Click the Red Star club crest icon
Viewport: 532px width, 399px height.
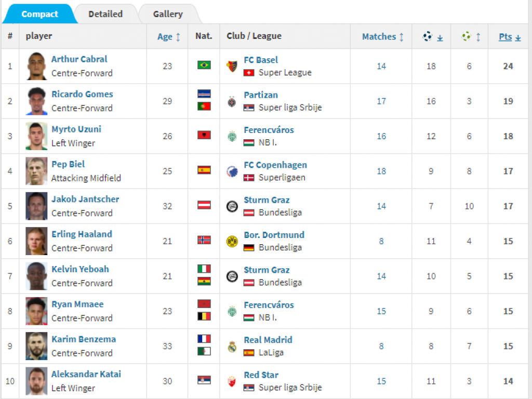(x=232, y=381)
